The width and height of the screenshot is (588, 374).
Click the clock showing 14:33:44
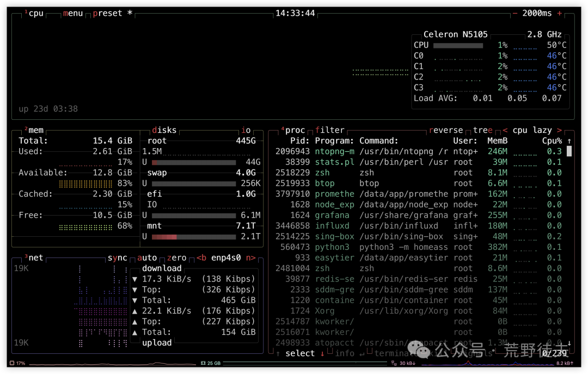295,13
